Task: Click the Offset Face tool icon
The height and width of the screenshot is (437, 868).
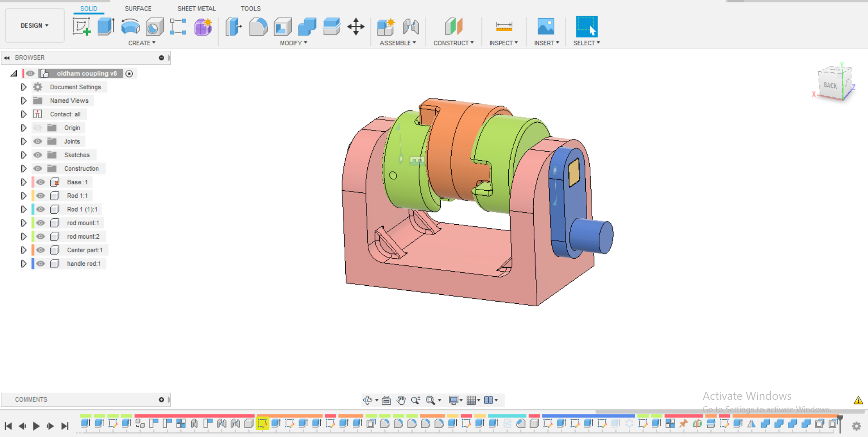Action: click(332, 27)
